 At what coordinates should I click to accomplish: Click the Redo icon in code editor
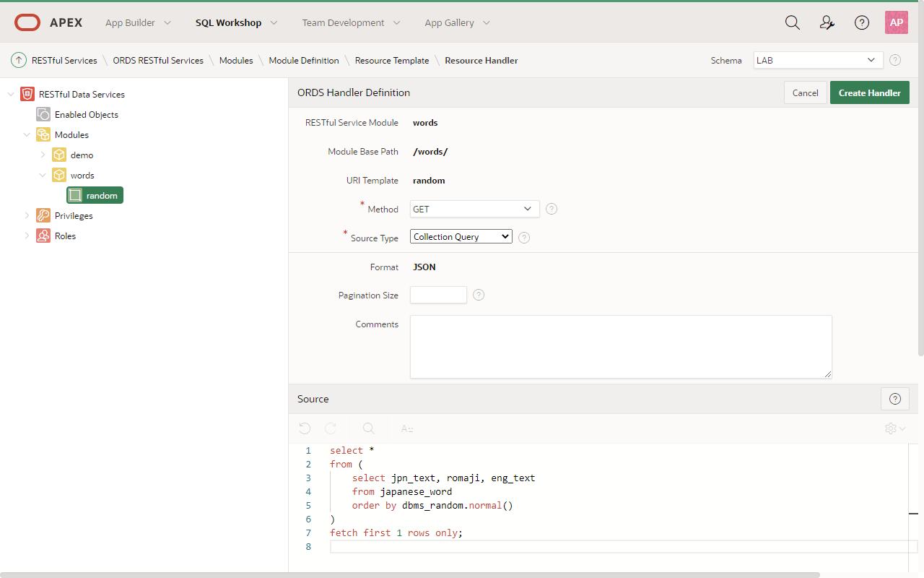pyautogui.click(x=331, y=428)
